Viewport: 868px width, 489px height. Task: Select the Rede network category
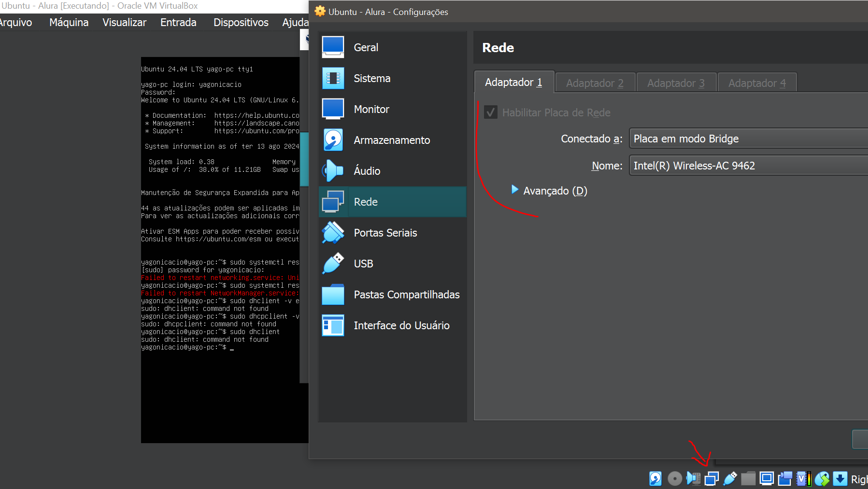coord(392,202)
